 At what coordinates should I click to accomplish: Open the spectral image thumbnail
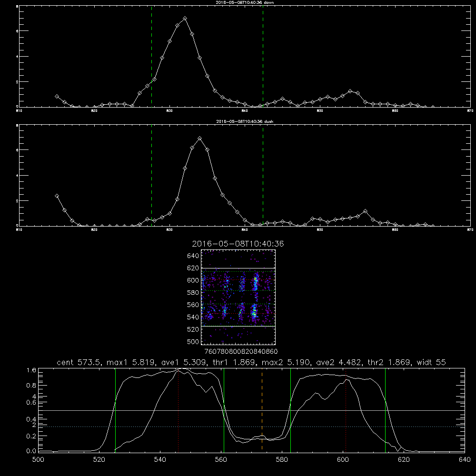click(x=238, y=297)
